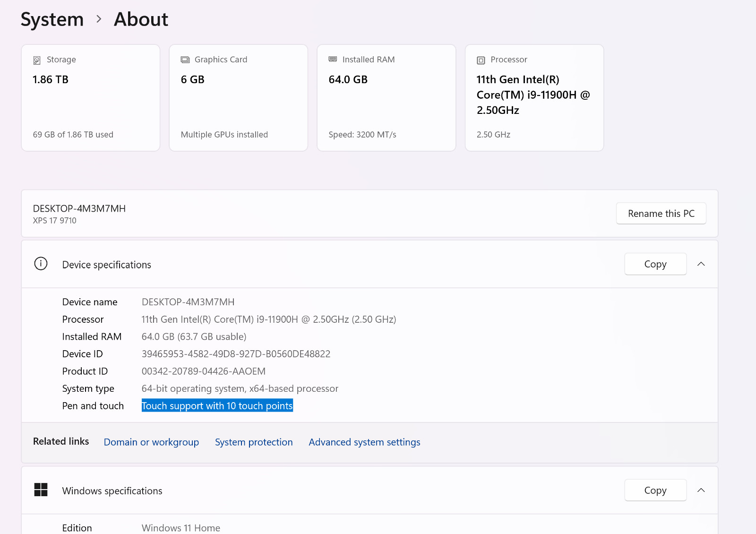756x534 pixels.
Task: Click the 64.0 GB (63.7 GB usable) text
Action: point(194,337)
